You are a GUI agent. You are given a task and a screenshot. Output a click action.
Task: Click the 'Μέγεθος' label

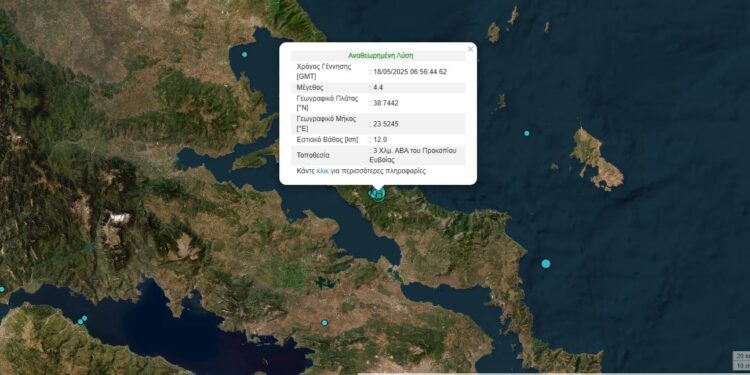[310, 88]
